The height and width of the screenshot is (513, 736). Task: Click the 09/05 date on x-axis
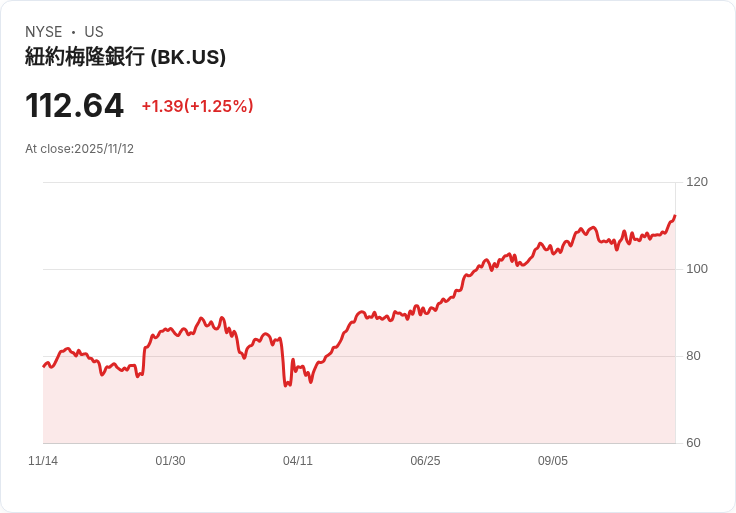click(x=552, y=461)
